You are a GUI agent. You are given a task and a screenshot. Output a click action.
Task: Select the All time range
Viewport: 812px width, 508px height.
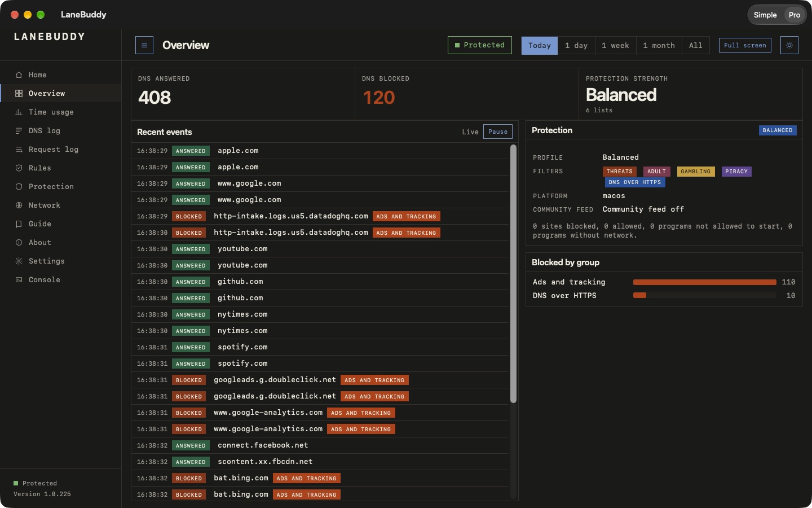pos(696,46)
